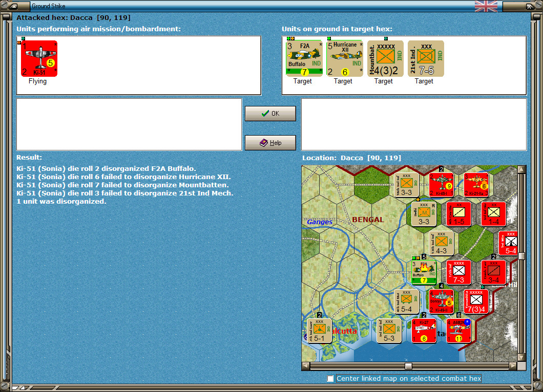Select the red 1-4 infantry division counter
This screenshot has width=543, height=392.
(x=493, y=213)
